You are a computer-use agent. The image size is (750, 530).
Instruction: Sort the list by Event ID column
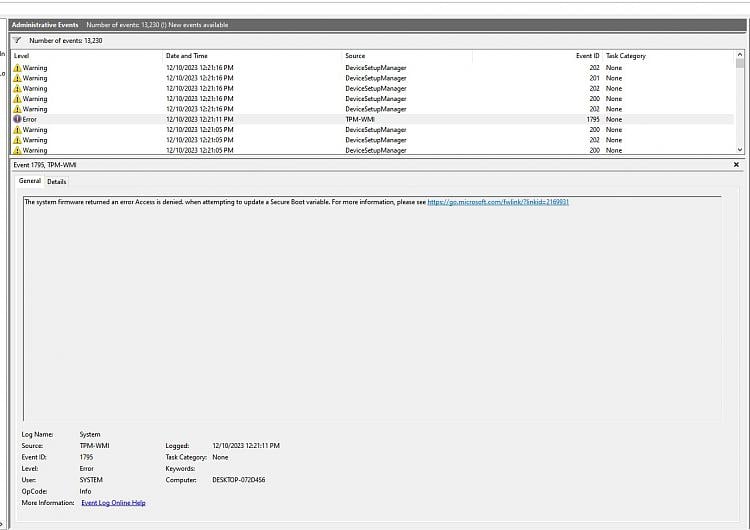point(587,56)
